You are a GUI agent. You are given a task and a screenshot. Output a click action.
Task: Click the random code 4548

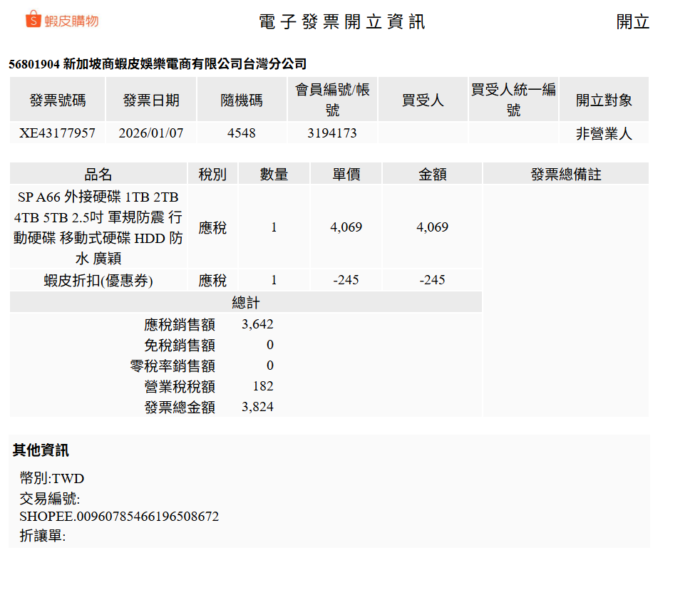[242, 133]
